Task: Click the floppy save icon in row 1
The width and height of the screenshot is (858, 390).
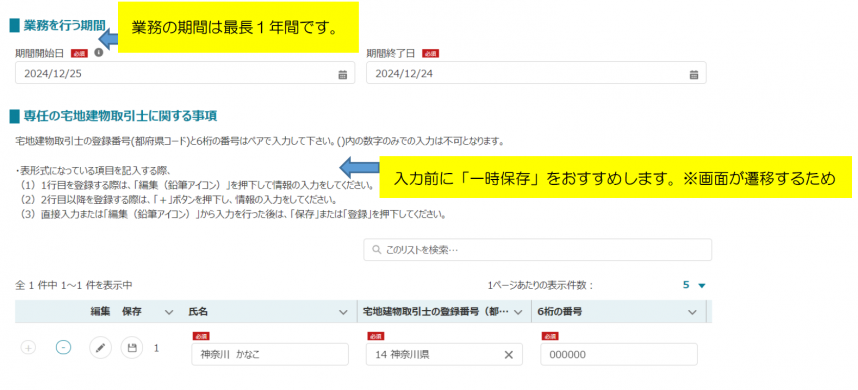Action: pyautogui.click(x=132, y=347)
